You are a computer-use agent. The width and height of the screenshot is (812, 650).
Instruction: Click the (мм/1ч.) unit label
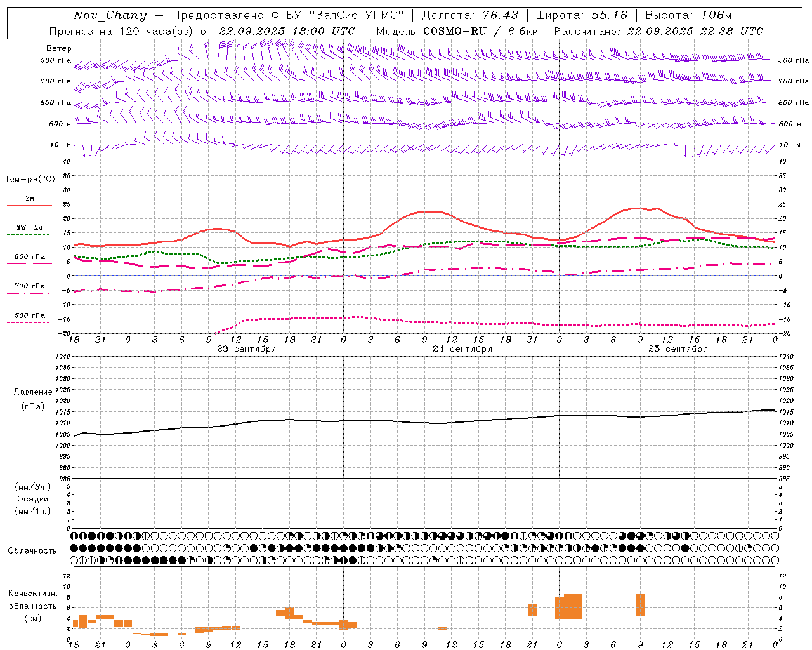click(33, 511)
